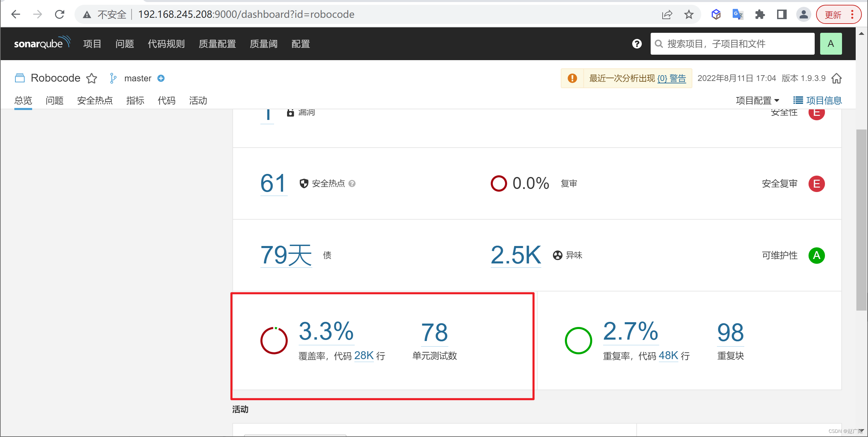Open the 项目 menu in top navigation
Screen dimensions: 868x437
pos(92,44)
